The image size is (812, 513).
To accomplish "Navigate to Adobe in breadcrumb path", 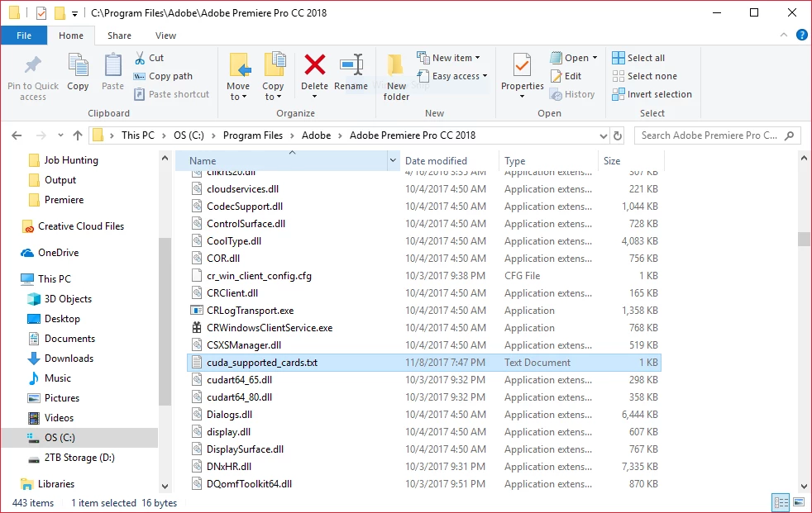I will 316,135.
